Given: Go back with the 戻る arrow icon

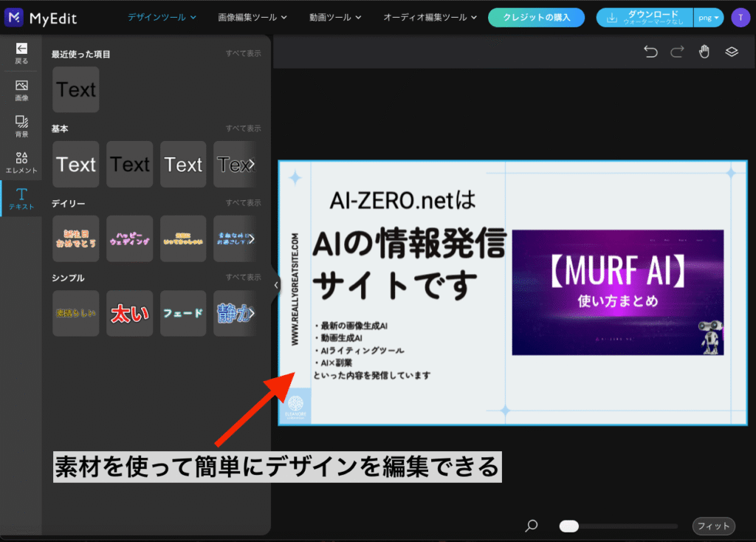Looking at the screenshot, I should 21,48.
